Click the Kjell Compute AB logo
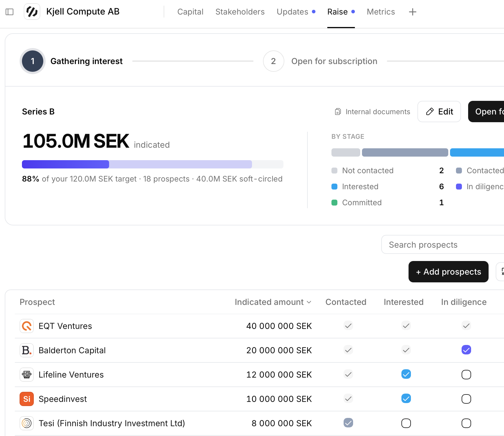The width and height of the screenshot is (504, 436). coord(32,12)
